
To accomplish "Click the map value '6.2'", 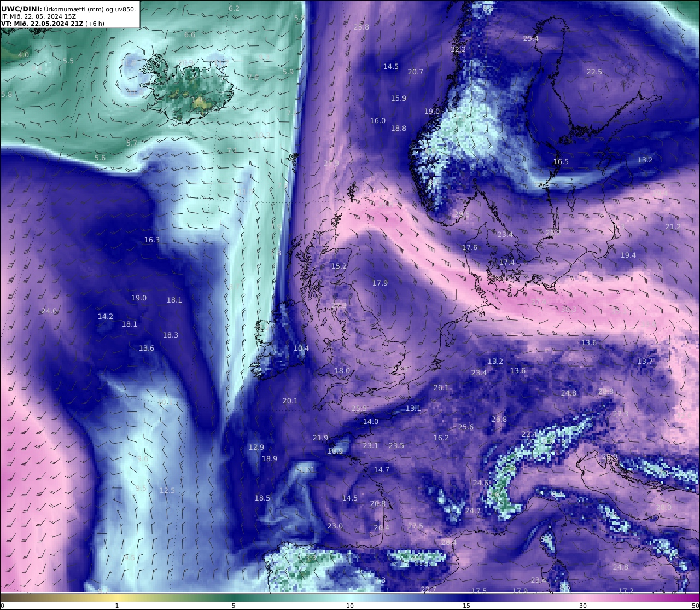I will pyautogui.click(x=234, y=8).
